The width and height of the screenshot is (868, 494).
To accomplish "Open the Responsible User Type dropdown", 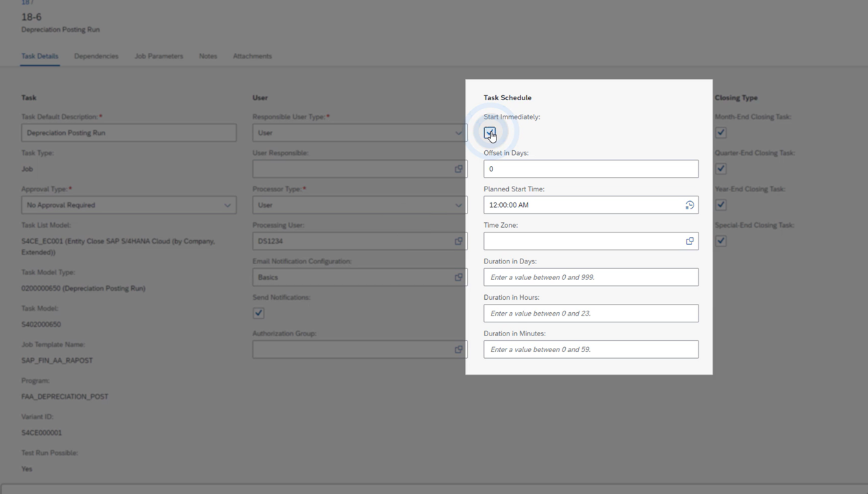I will [x=458, y=132].
